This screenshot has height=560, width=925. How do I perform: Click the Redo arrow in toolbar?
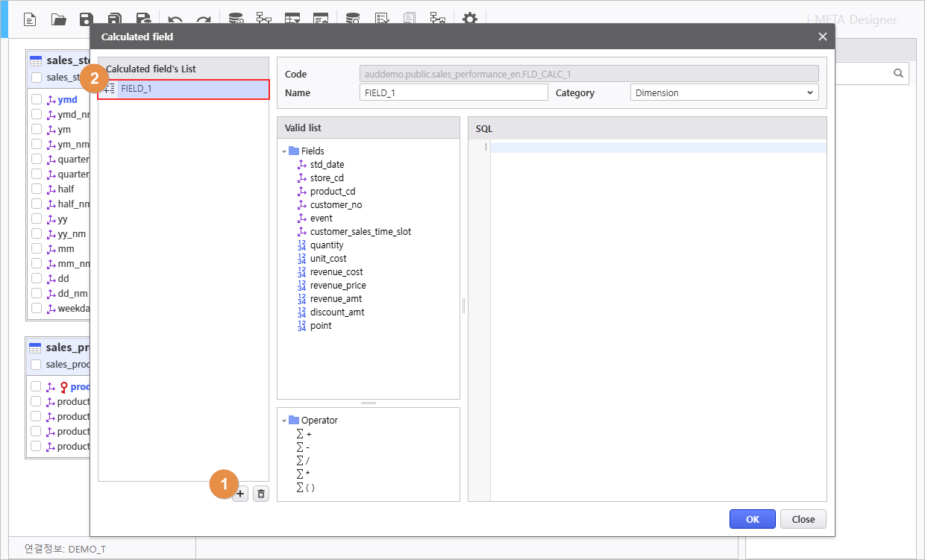(x=203, y=20)
